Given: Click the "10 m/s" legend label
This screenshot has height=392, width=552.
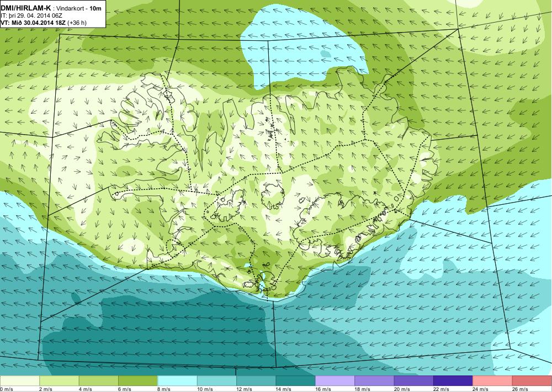Looking at the screenshot, I should tap(205, 389).
